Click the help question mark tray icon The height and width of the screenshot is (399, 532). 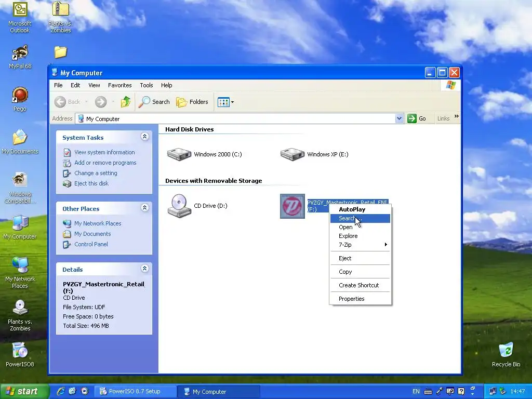pos(461,391)
